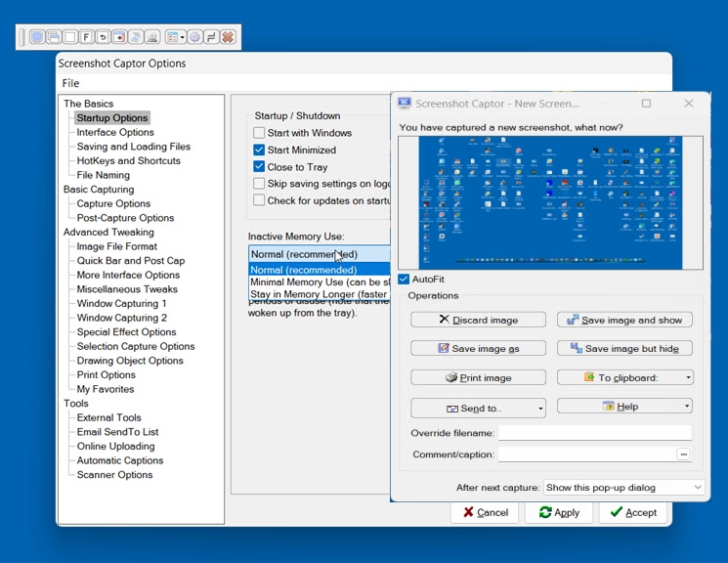Screen dimensions: 728x563
Task: Select Startup Options in the tree
Action: [112, 118]
